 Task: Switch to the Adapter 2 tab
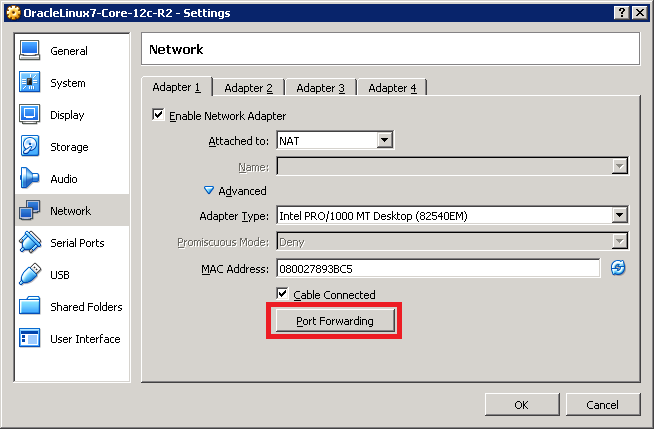click(x=248, y=88)
